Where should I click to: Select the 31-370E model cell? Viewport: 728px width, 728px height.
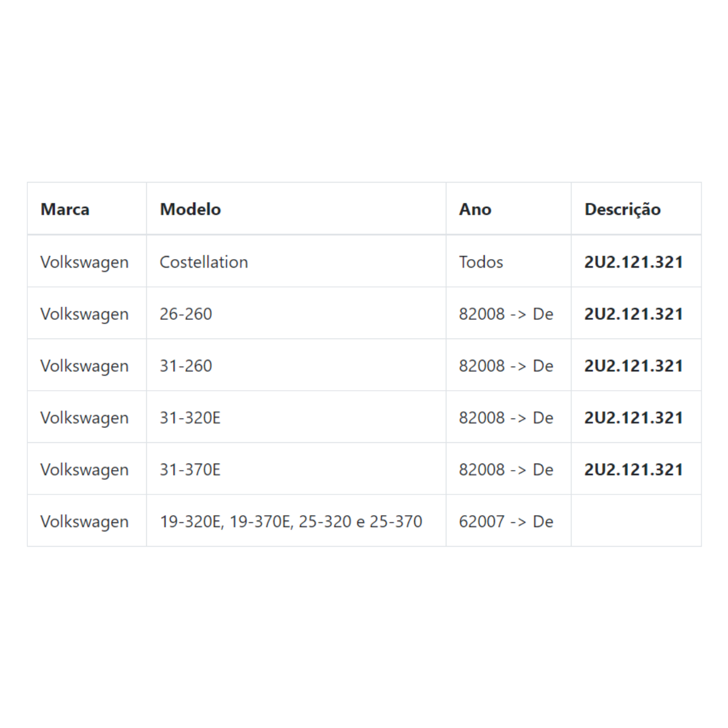[x=296, y=469]
